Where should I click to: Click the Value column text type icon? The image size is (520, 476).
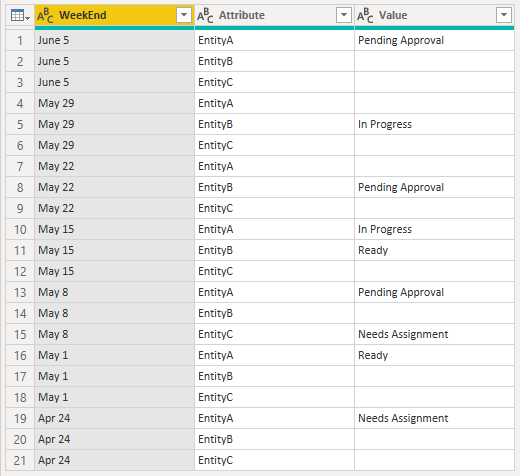pyautogui.click(x=365, y=15)
